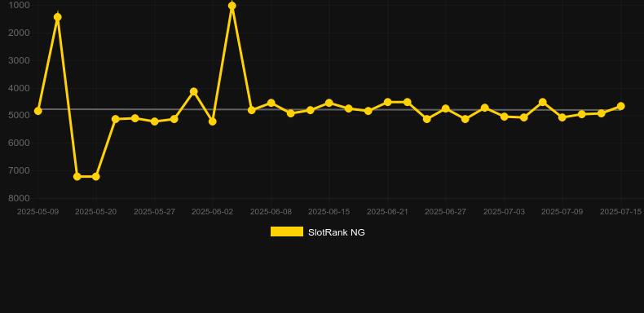Click the last data point on 2025-07-15
Image resolution: width=644 pixels, height=313 pixels.
tap(621, 107)
